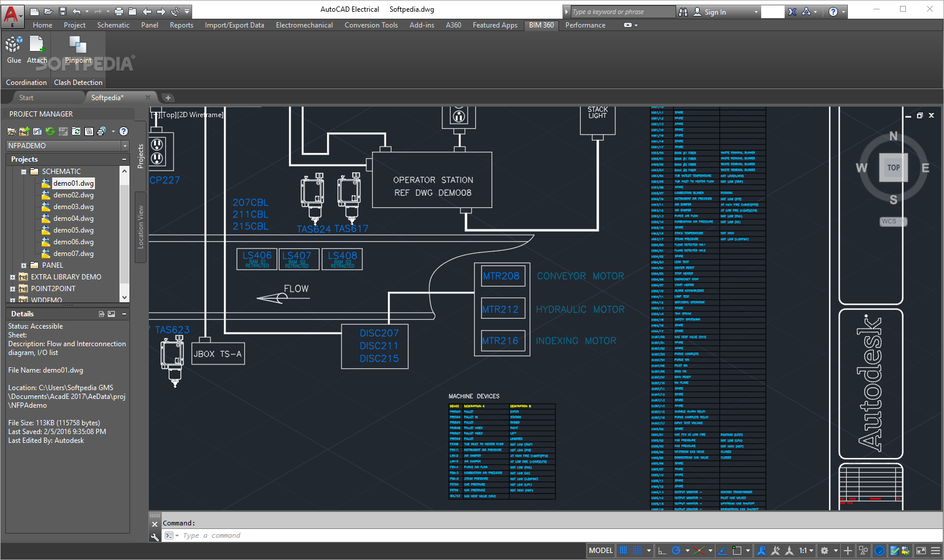Switch to the Conversion Tools tab

pyautogui.click(x=371, y=25)
